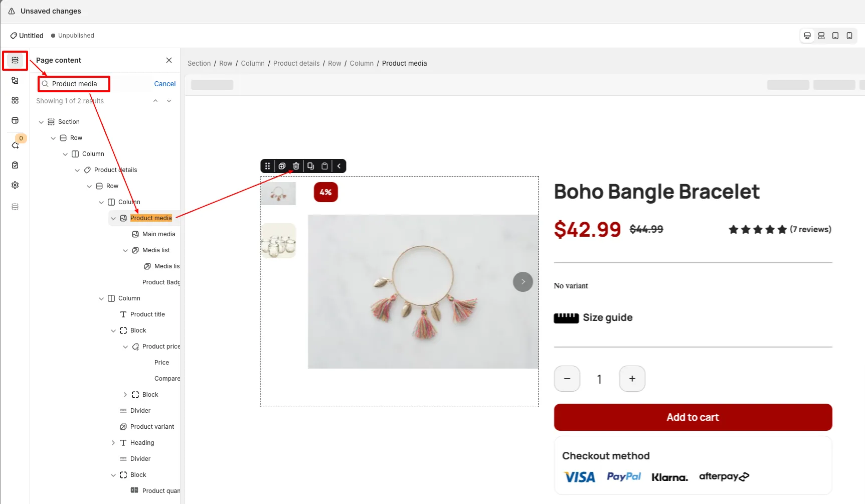Click the Product media search field
Image resolution: width=865 pixels, height=504 pixels.
(x=78, y=84)
